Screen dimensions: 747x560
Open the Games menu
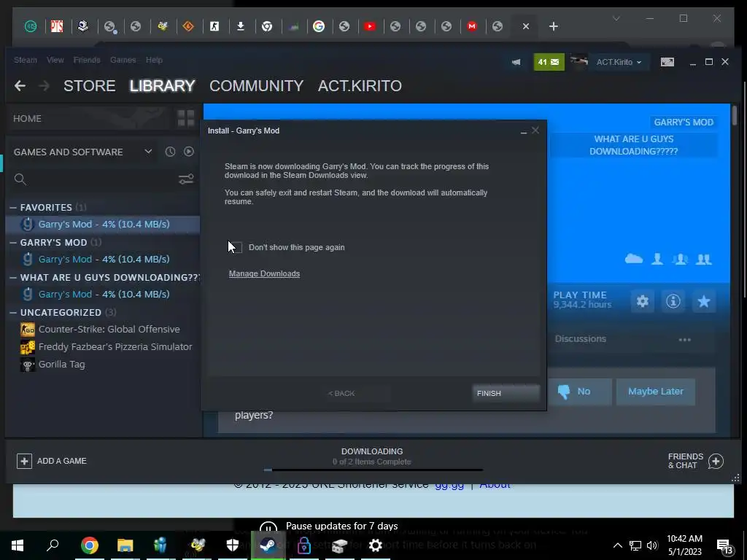123,60
